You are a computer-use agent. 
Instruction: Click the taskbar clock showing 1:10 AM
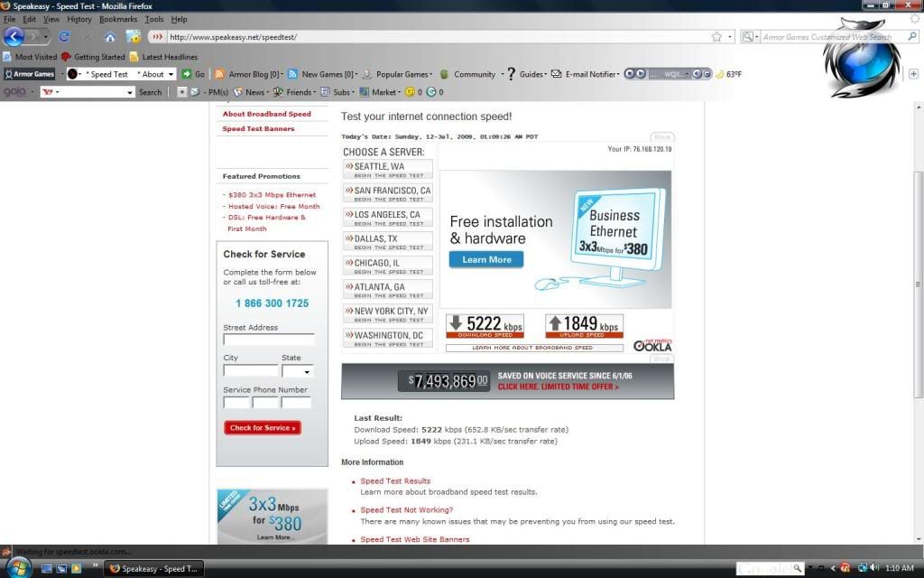(900, 568)
